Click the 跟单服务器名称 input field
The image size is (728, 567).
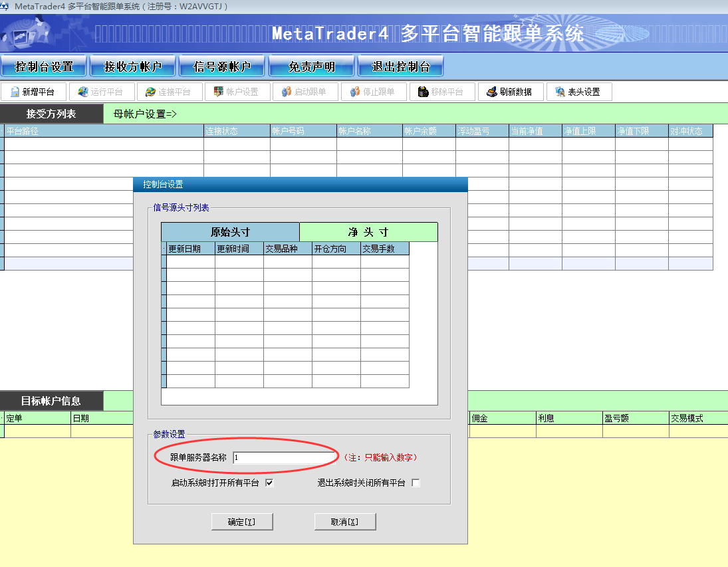(284, 457)
